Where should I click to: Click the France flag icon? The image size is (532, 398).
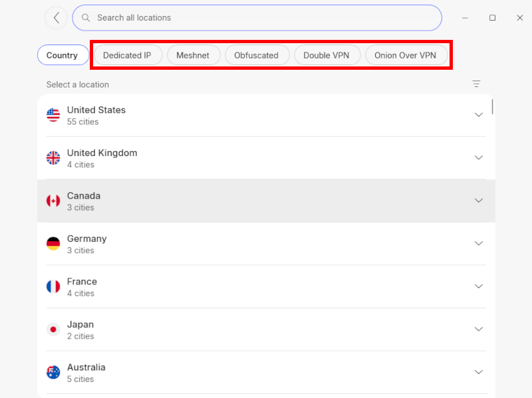pyautogui.click(x=53, y=286)
